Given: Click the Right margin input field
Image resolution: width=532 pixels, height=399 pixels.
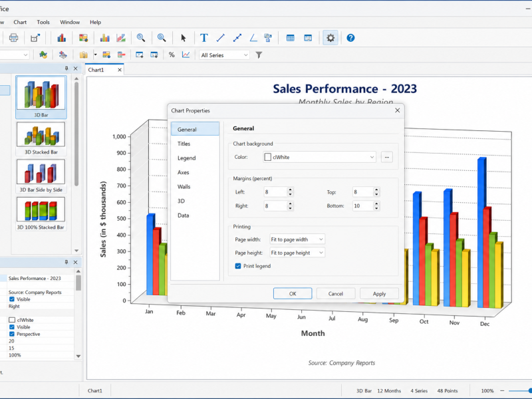Looking at the screenshot, I should pos(275,205).
